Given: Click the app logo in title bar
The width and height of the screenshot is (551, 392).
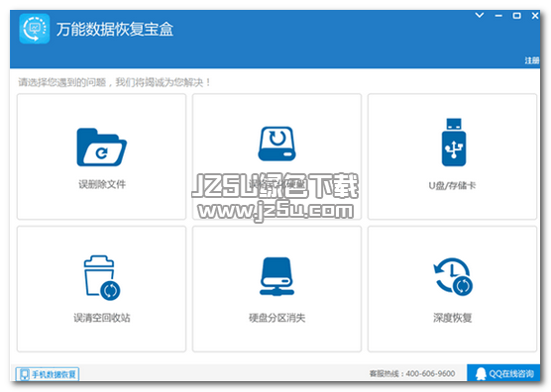Looking at the screenshot, I should coord(35,29).
